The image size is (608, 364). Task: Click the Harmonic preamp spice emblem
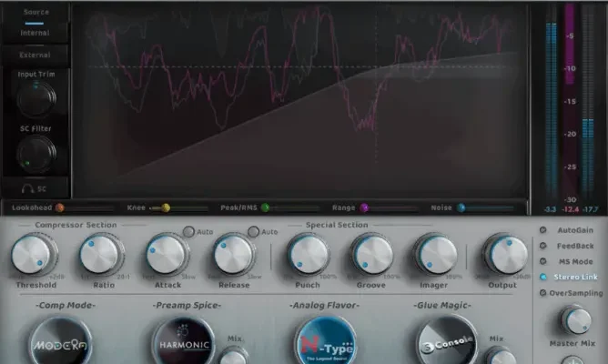pos(183,345)
